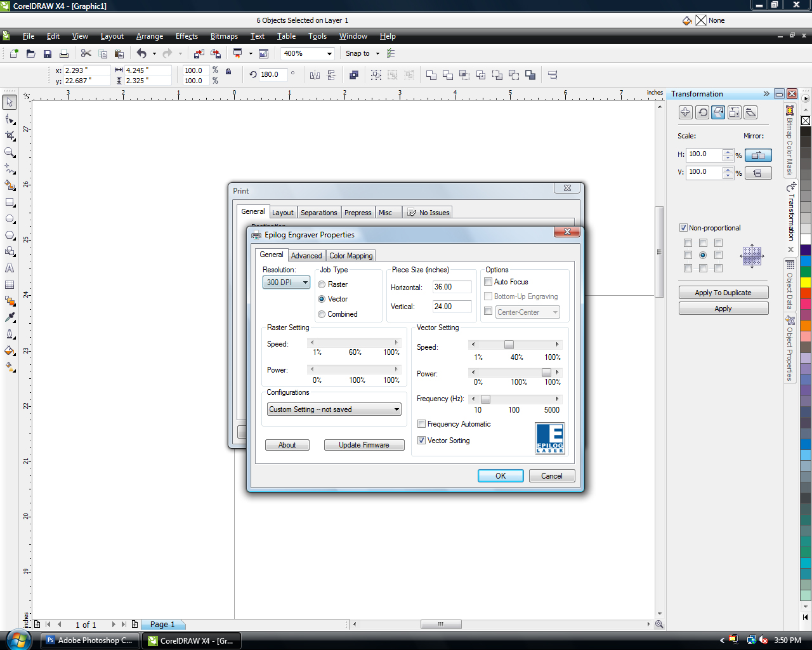This screenshot has height=650, width=812.
Task: Click the Undo arrow icon
Action: 141,53
